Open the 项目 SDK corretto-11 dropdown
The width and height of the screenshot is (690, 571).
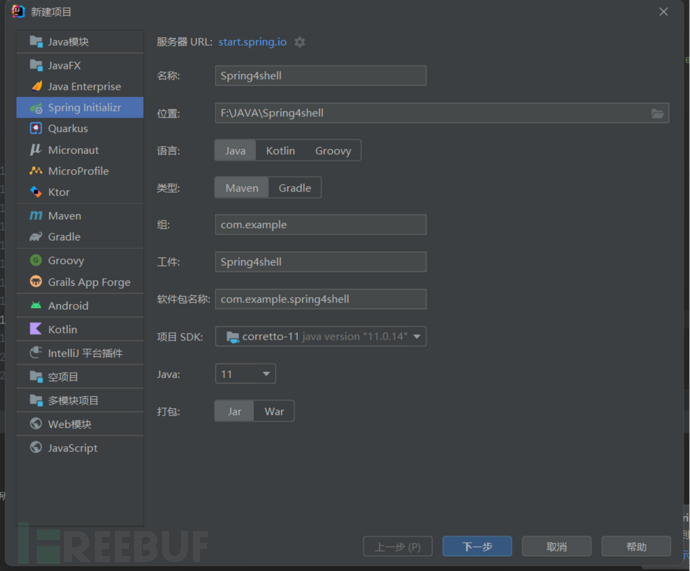[x=320, y=337]
